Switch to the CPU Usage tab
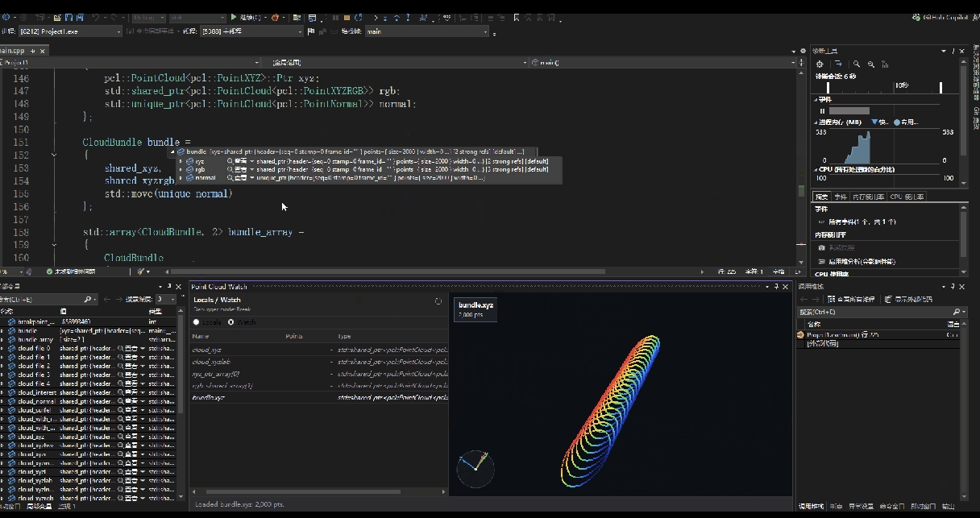 click(907, 197)
